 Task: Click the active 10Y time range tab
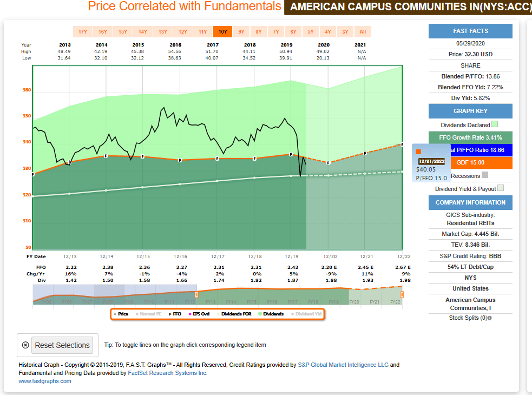click(x=223, y=31)
